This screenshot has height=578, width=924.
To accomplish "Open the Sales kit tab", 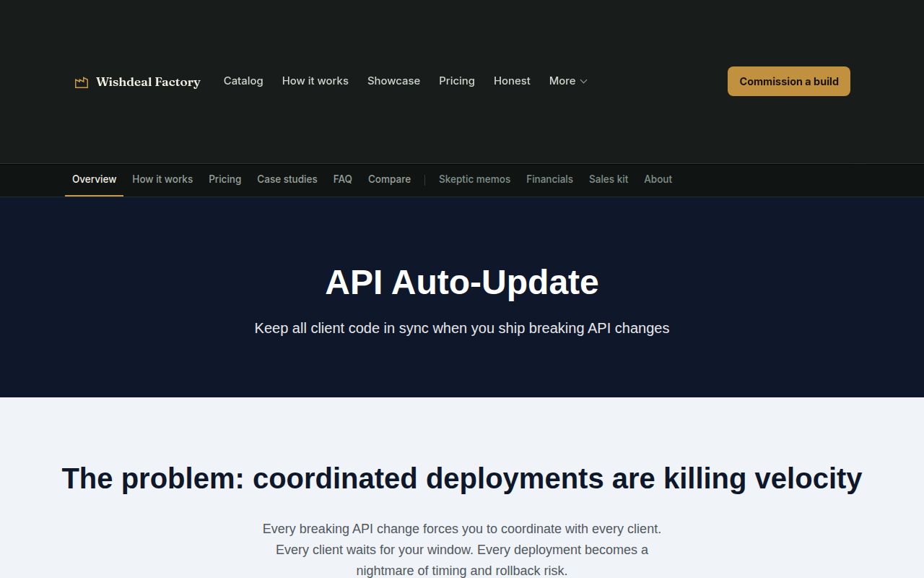I will (609, 179).
